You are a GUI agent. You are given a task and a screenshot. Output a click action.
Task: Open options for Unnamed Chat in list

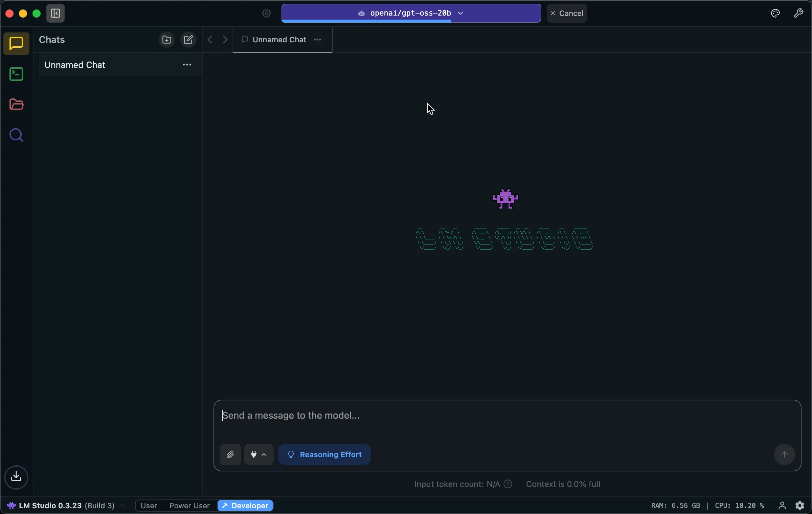[x=187, y=65]
